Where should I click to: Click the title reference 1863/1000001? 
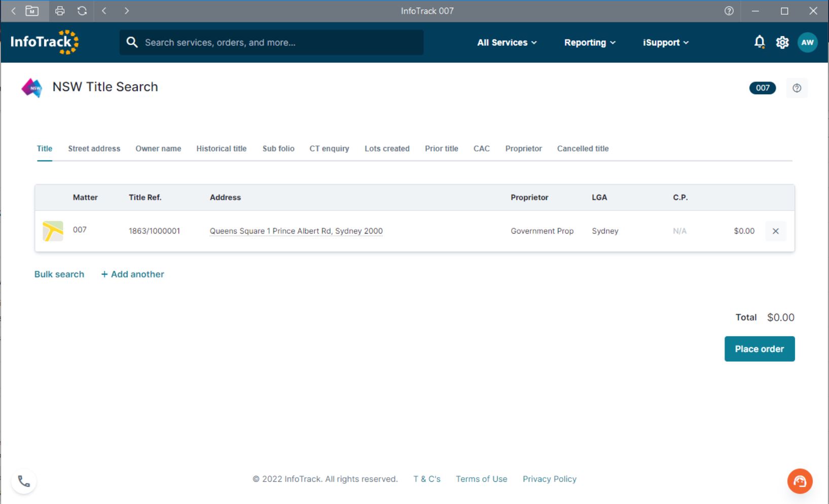pyautogui.click(x=154, y=231)
